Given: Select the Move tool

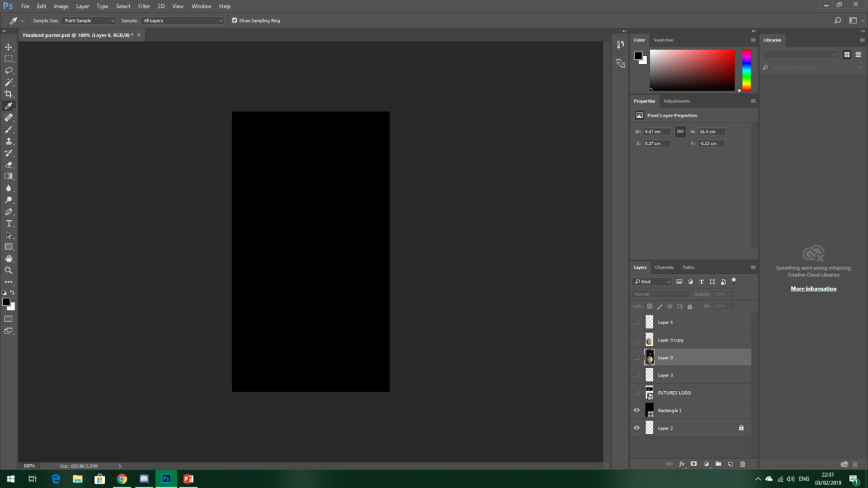Looking at the screenshot, I should pos(9,47).
